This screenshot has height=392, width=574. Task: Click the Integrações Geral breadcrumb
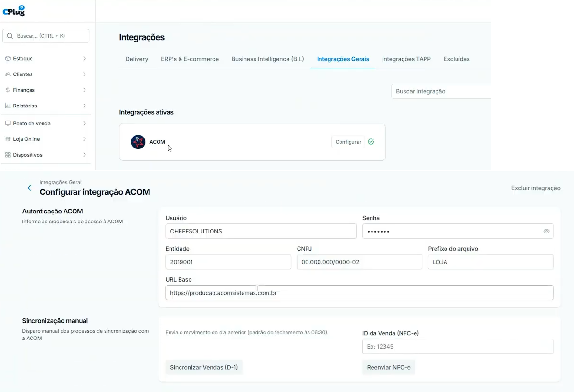pyautogui.click(x=60, y=182)
